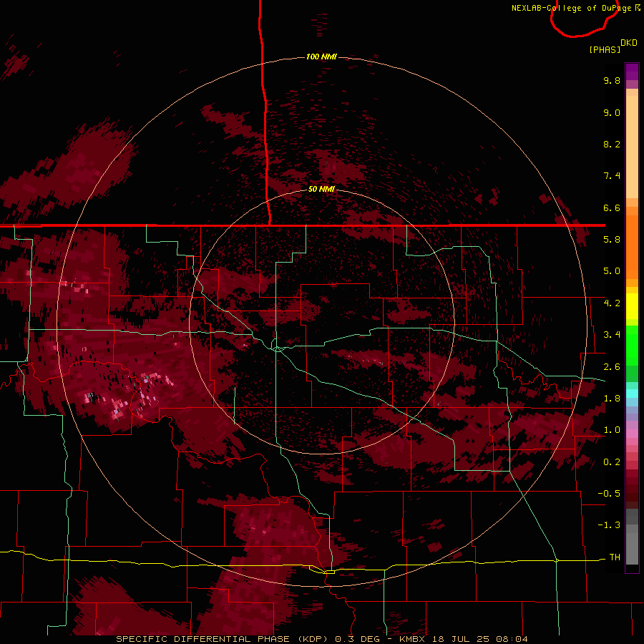Click the 4.2 scale value
Screen dimensions: 644x644
[612, 303]
